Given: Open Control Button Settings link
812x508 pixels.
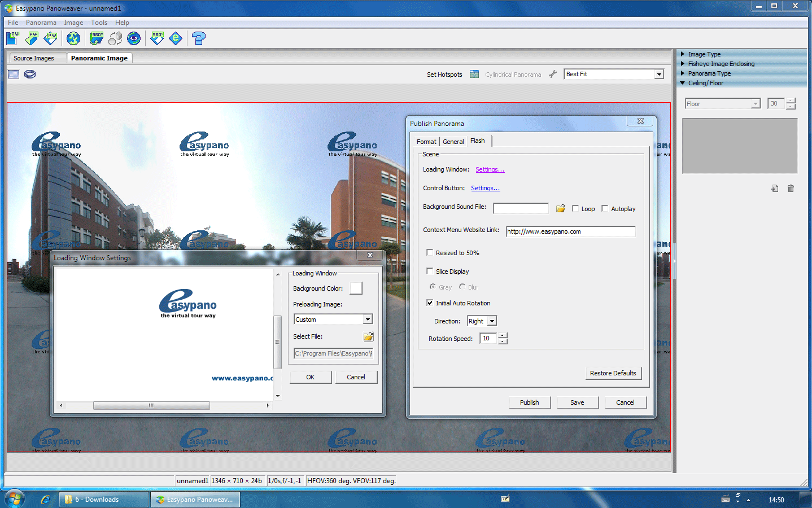Looking at the screenshot, I should pyautogui.click(x=486, y=188).
